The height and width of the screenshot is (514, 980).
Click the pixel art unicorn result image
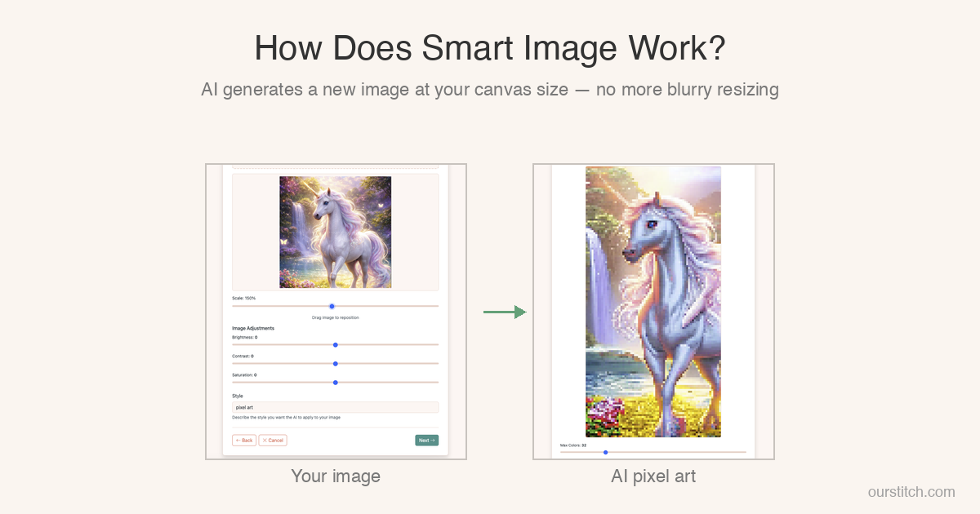click(653, 302)
